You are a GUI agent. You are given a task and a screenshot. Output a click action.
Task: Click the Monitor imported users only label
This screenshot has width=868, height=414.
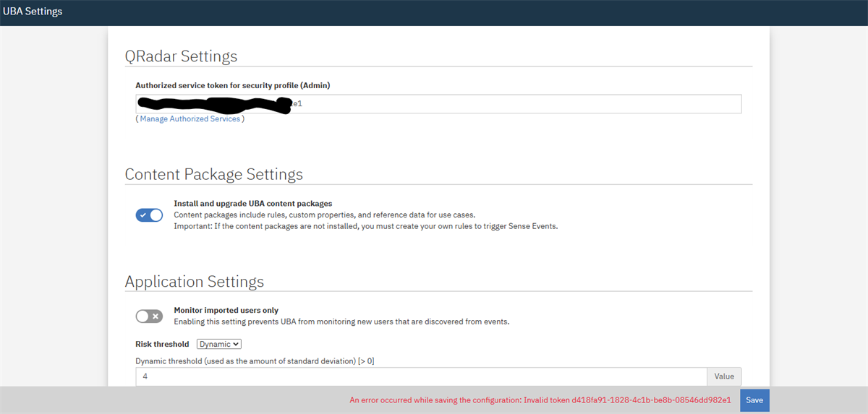tap(226, 310)
